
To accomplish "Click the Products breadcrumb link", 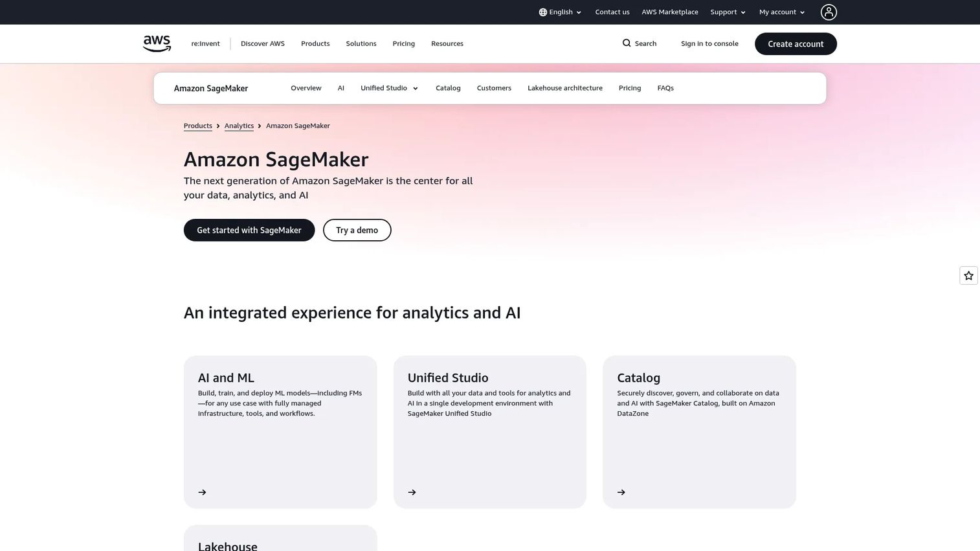I will [198, 126].
